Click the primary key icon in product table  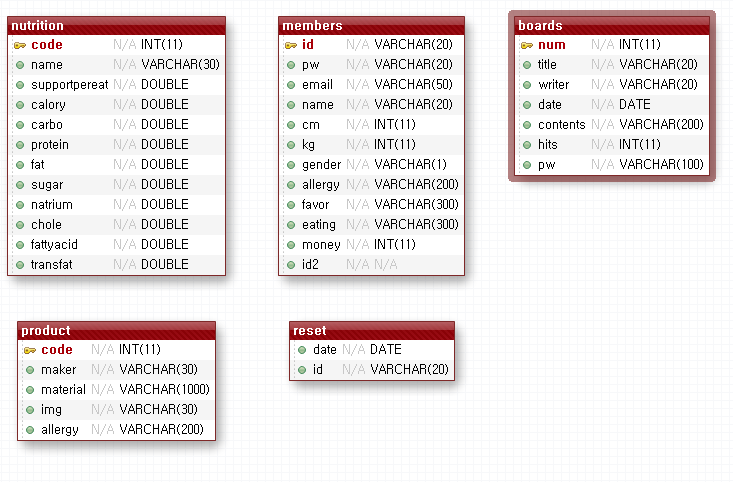tap(30, 350)
